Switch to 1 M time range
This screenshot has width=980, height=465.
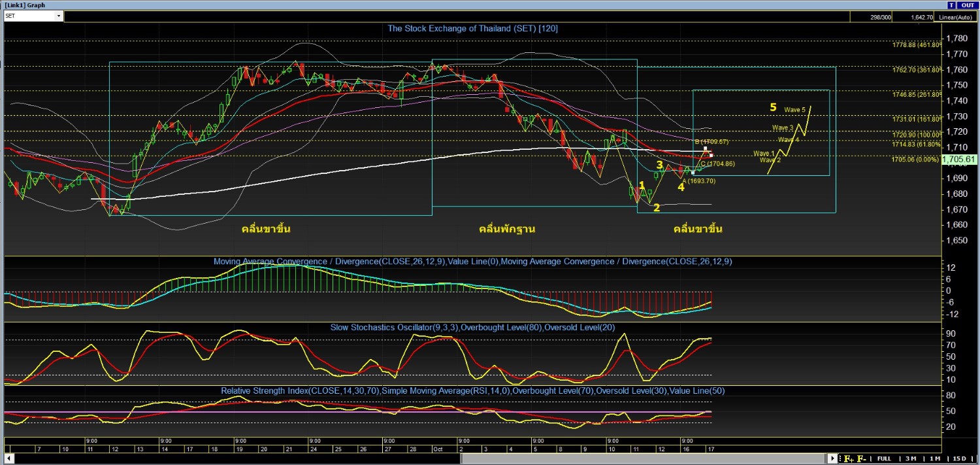(935, 458)
